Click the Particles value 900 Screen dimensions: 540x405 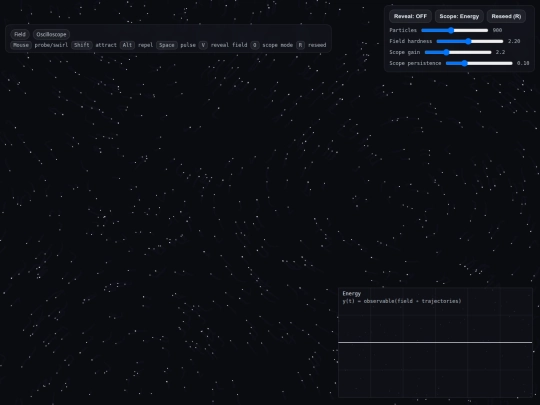pos(497,30)
